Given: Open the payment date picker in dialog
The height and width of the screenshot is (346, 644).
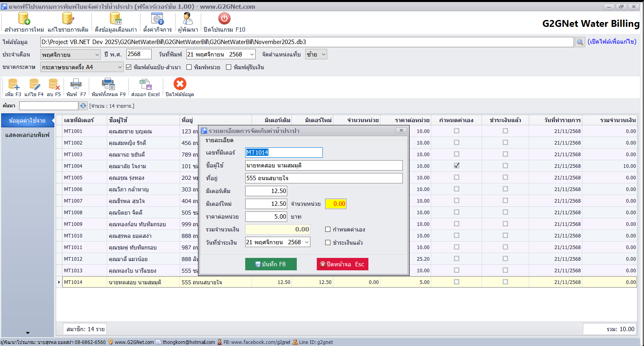Looking at the screenshot, I should [306, 242].
